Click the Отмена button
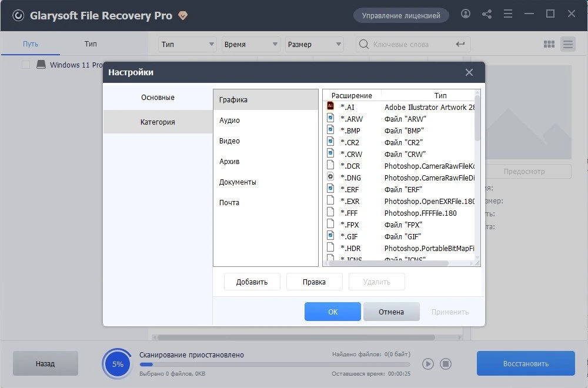The height and width of the screenshot is (388, 588). tap(391, 312)
